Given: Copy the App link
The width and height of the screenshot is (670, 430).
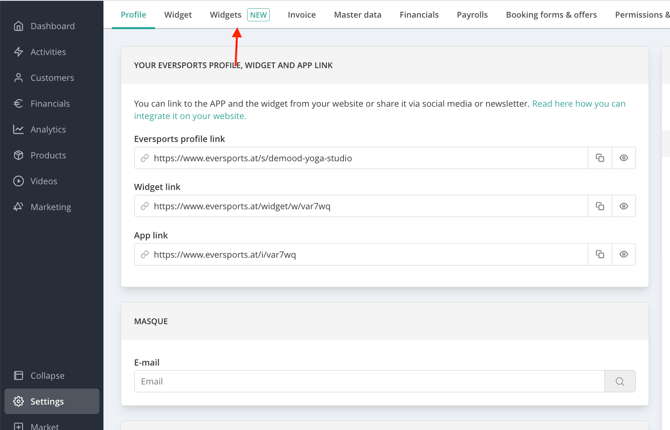Looking at the screenshot, I should click(600, 254).
